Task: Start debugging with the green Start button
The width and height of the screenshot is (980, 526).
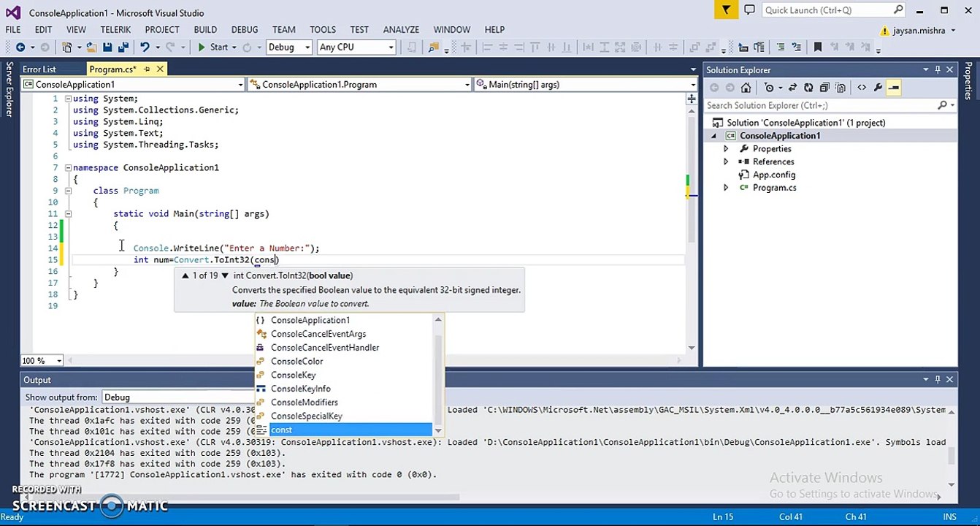Action: 213,47
